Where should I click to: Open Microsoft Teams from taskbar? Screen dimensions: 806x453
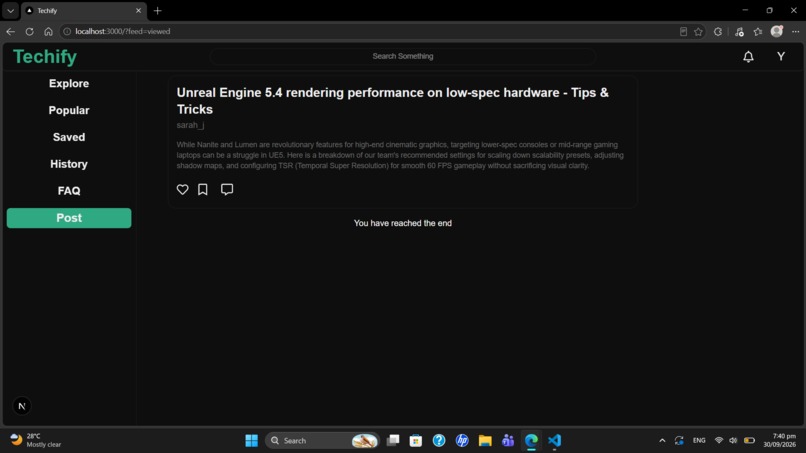point(508,441)
